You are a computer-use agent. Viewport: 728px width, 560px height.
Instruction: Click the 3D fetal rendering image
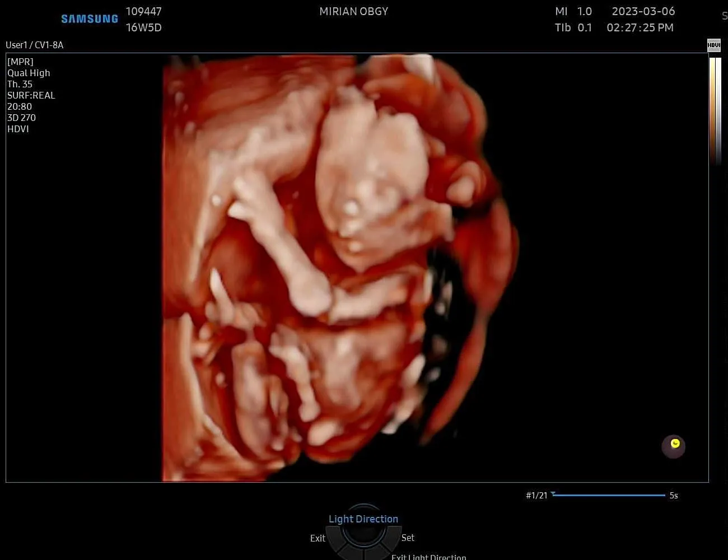pos(340,268)
